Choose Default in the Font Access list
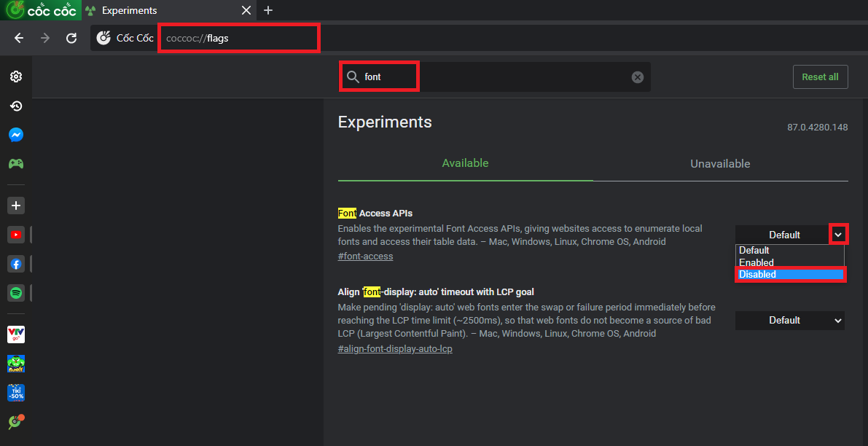The width and height of the screenshot is (868, 446). pyautogui.click(x=789, y=250)
